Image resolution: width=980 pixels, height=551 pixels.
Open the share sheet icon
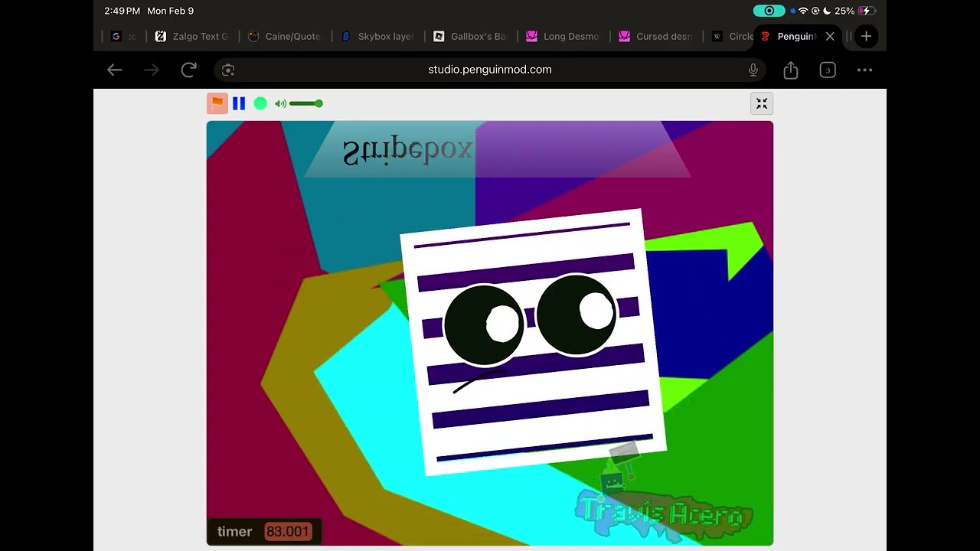[791, 70]
